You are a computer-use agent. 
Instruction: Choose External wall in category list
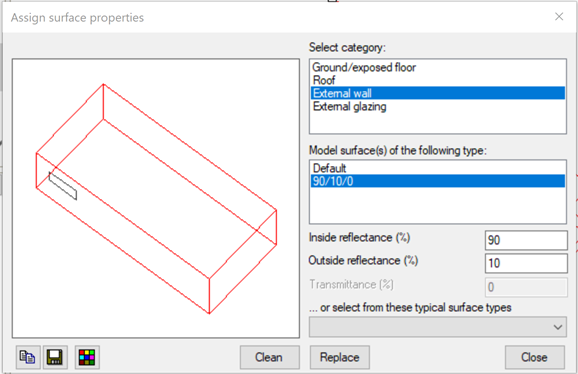click(438, 93)
